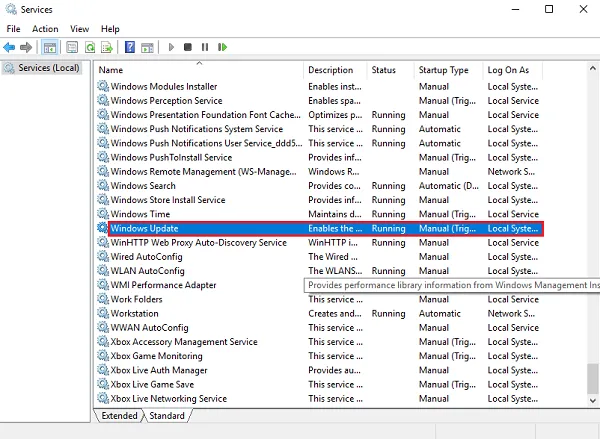Select the Windows Update service row
600x439 pixels.
coord(145,229)
